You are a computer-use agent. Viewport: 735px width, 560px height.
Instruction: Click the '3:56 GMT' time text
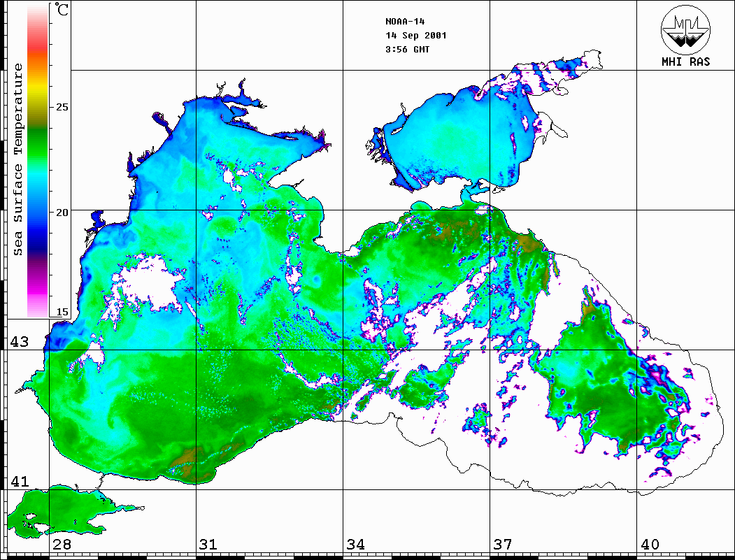tap(407, 49)
